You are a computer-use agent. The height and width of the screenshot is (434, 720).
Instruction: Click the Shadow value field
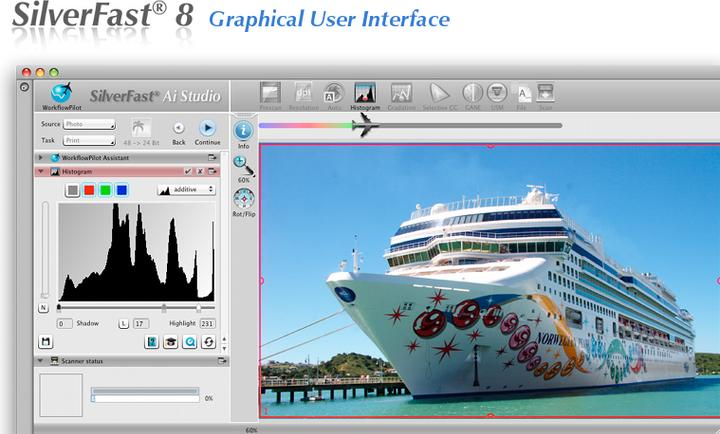(65, 324)
